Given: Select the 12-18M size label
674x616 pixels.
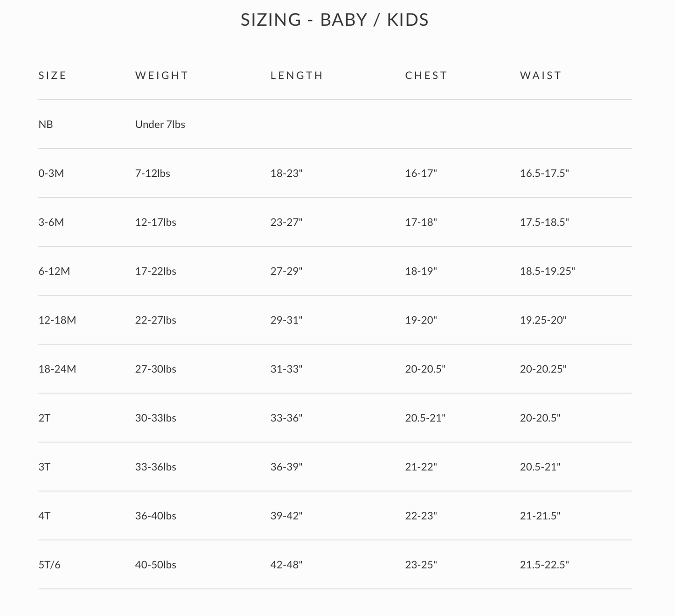Looking at the screenshot, I should click(x=57, y=321).
